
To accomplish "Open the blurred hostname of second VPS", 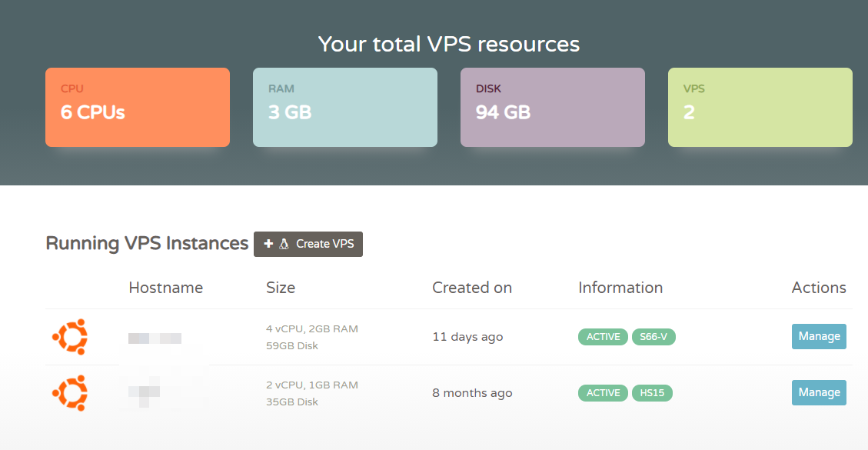I will click(145, 392).
